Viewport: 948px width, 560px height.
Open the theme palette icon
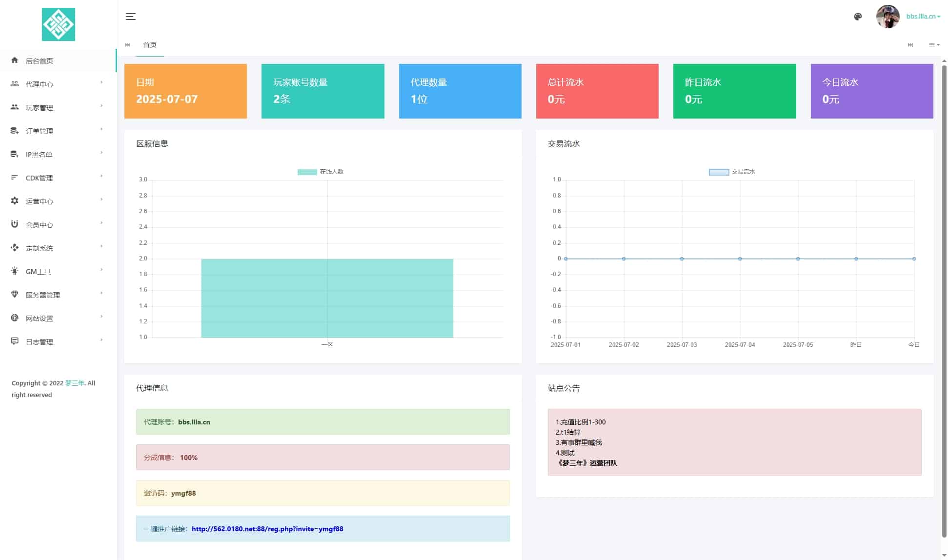coord(858,17)
